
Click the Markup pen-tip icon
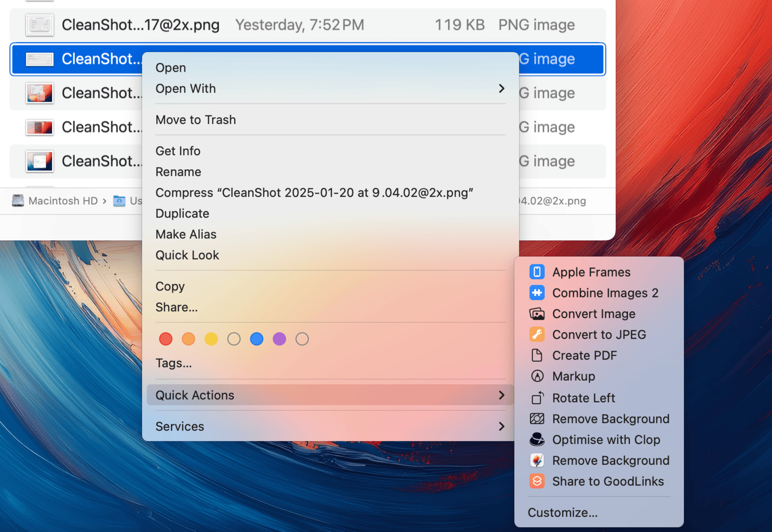[537, 376]
